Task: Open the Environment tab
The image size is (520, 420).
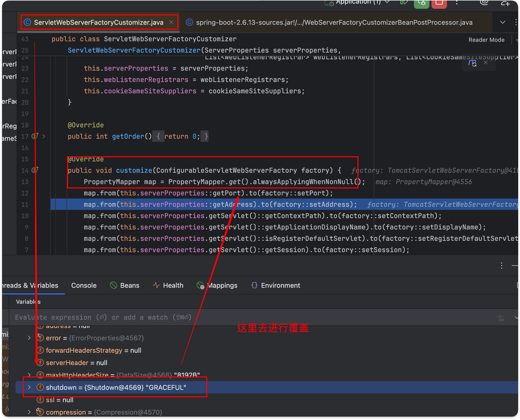Action: (275, 285)
